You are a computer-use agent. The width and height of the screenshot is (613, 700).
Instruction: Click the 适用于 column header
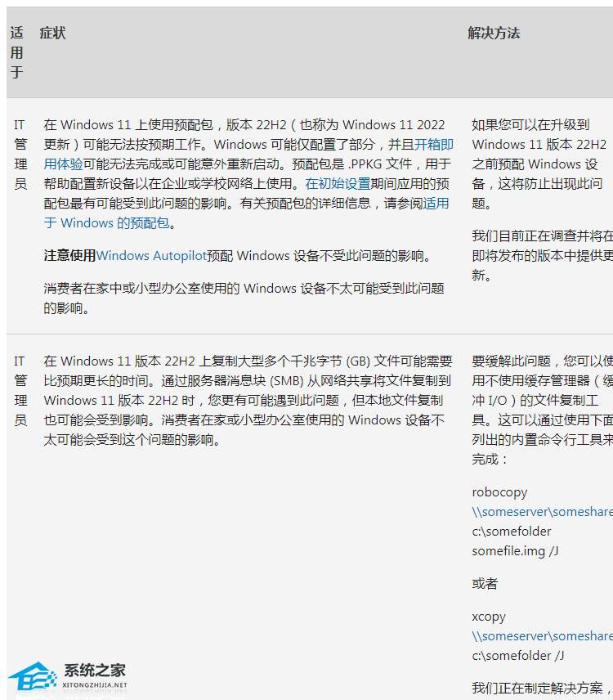[17, 52]
